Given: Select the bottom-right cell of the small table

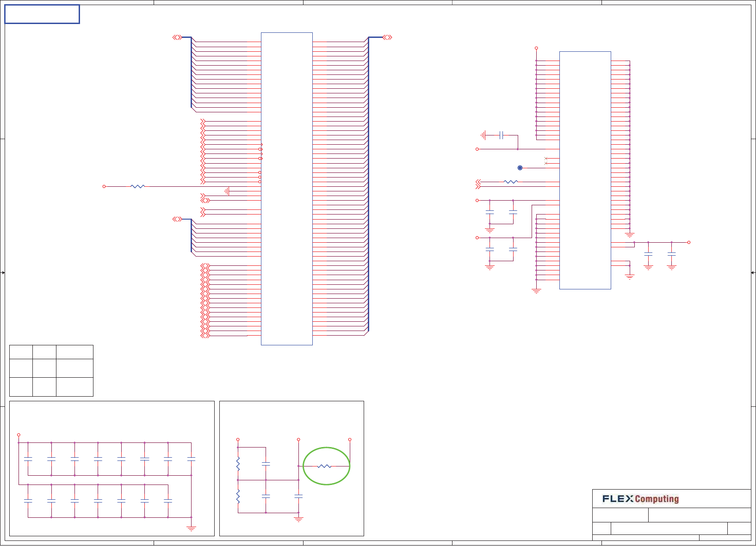Looking at the screenshot, I should pos(74,386).
